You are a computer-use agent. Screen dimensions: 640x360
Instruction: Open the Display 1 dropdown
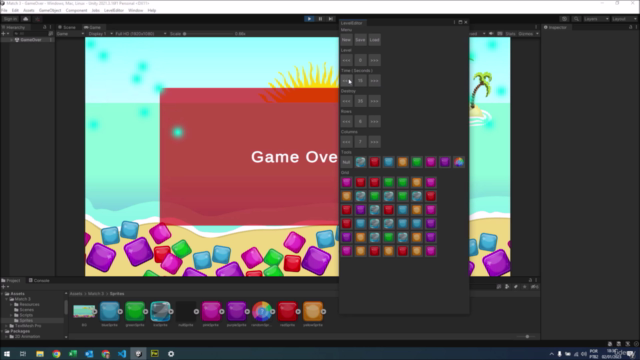(x=100, y=33)
